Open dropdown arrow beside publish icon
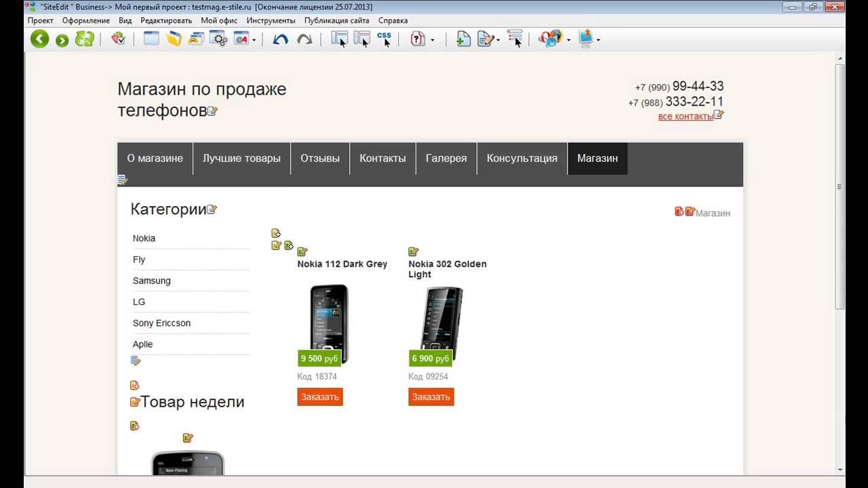 pyautogui.click(x=598, y=40)
